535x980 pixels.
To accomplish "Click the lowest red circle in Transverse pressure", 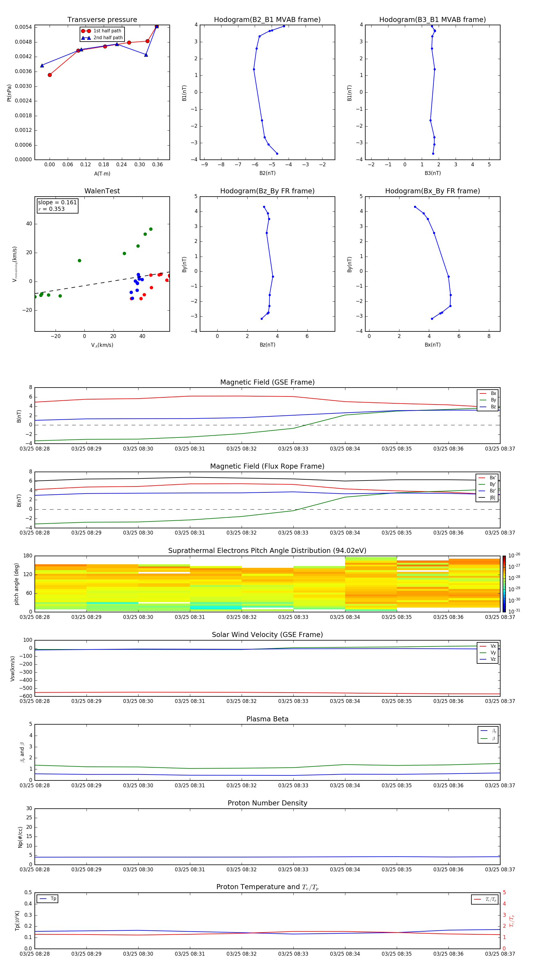I will (x=50, y=75).
